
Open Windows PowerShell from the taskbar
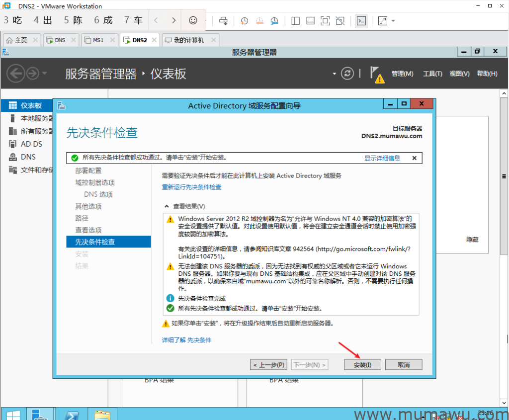click(x=72, y=414)
